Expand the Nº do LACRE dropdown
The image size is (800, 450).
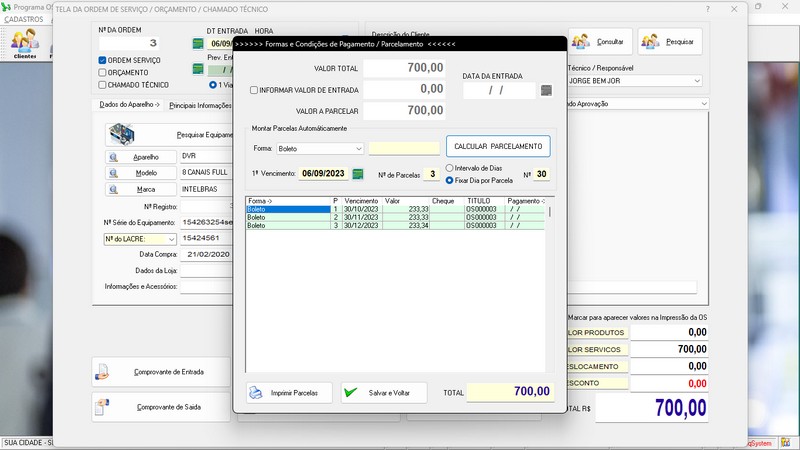click(171, 239)
